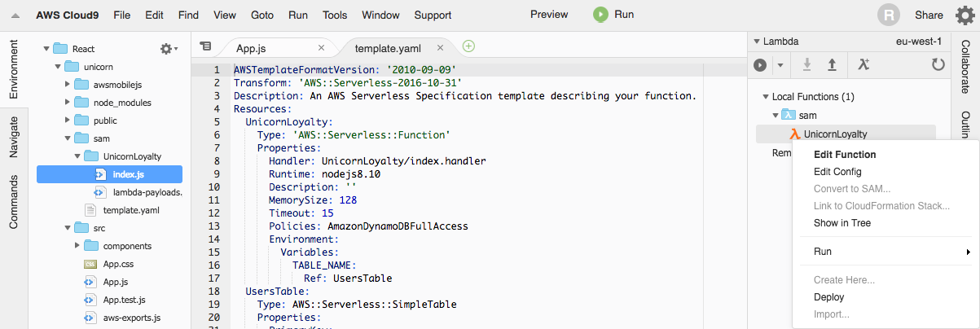
Task: Click the App.test.js file icon
Action: (x=90, y=300)
